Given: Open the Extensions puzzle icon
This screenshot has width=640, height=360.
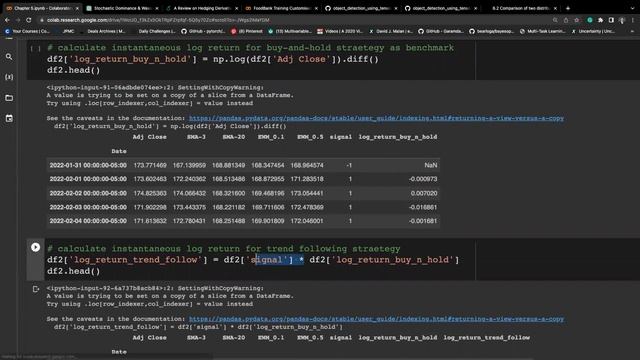Looking at the screenshot, I should click(x=600, y=20).
